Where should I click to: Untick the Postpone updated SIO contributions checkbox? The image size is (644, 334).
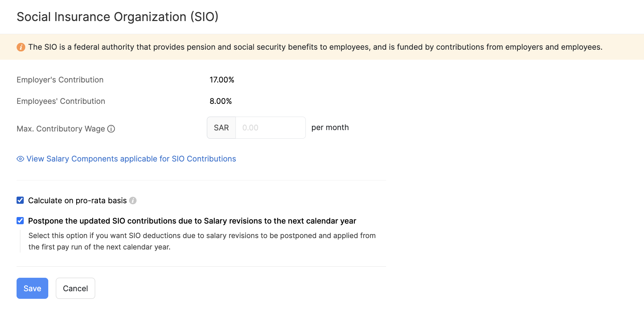point(20,221)
